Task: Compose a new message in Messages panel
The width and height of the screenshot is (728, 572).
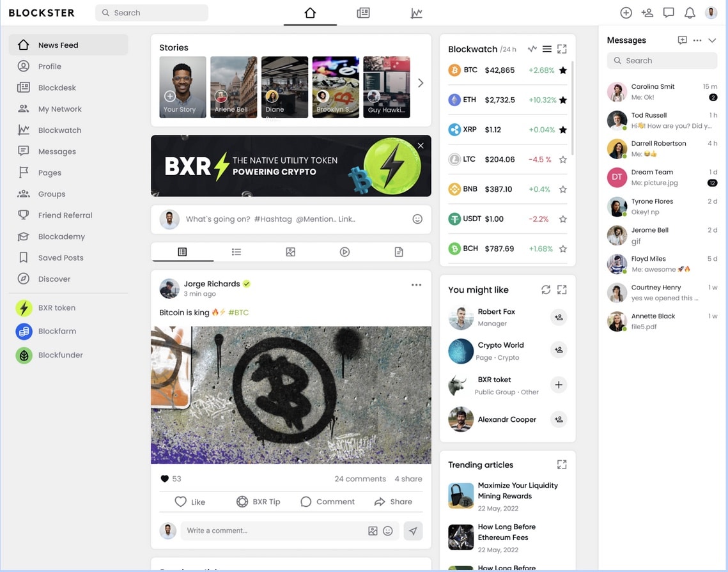Action: [x=682, y=40]
